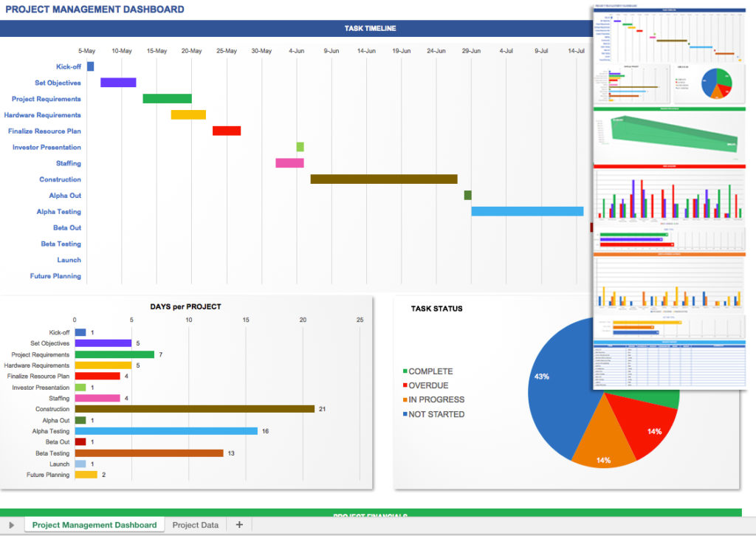This screenshot has width=756, height=536.
Task: Click the plus icon to add a new sheet
Action: pyautogui.click(x=238, y=524)
